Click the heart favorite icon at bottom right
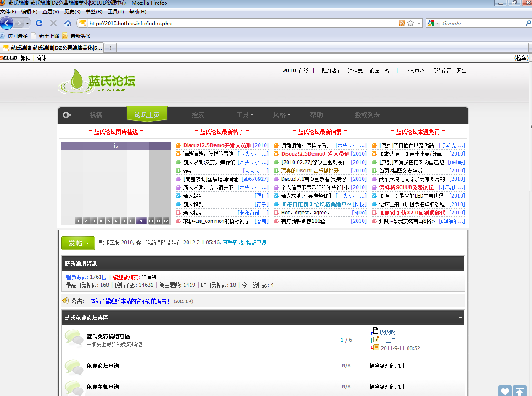Viewport: 532px width, 396px height. 505,391
